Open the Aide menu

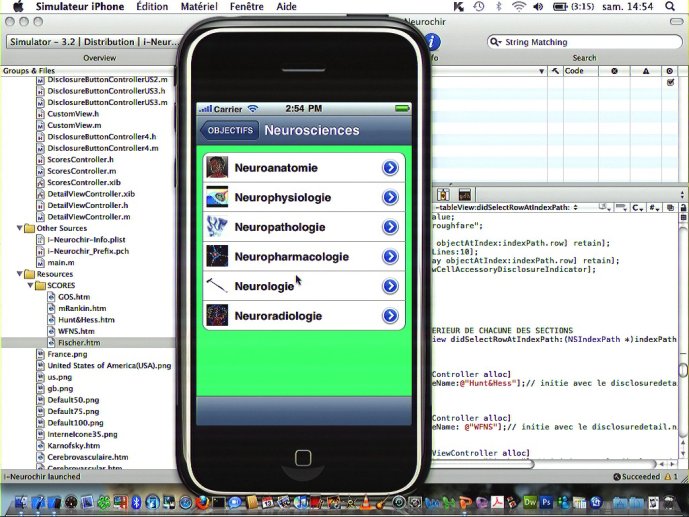pyautogui.click(x=286, y=7)
